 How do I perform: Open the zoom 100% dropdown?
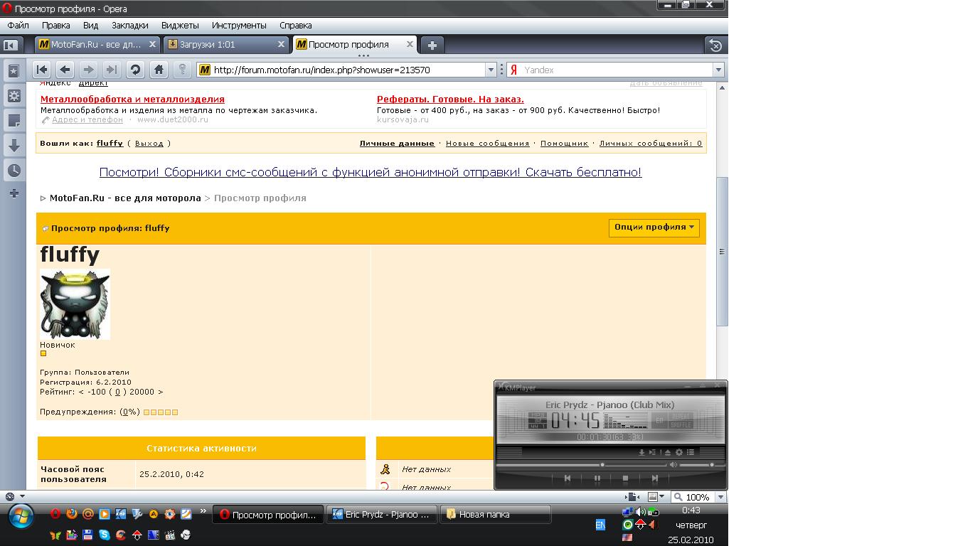tap(720, 497)
